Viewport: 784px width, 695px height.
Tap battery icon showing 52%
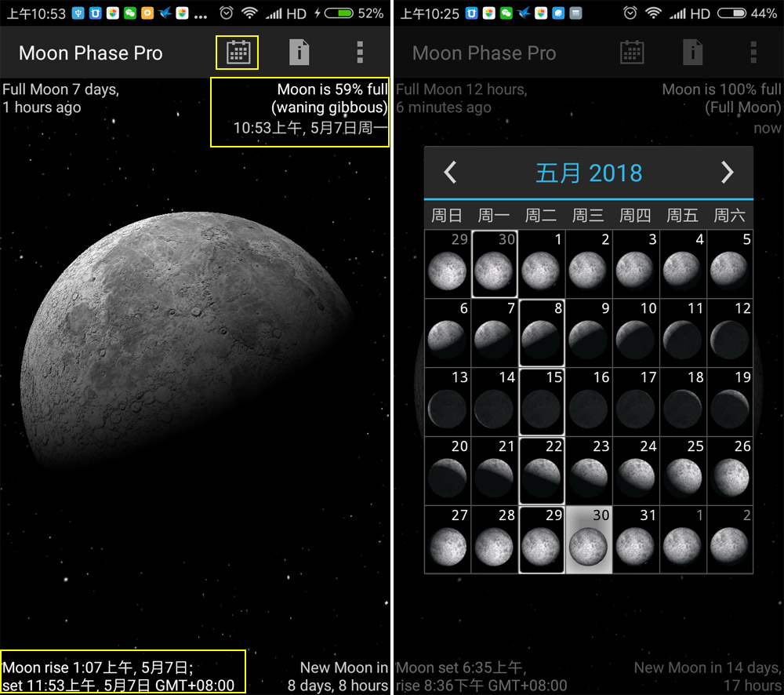point(339,13)
